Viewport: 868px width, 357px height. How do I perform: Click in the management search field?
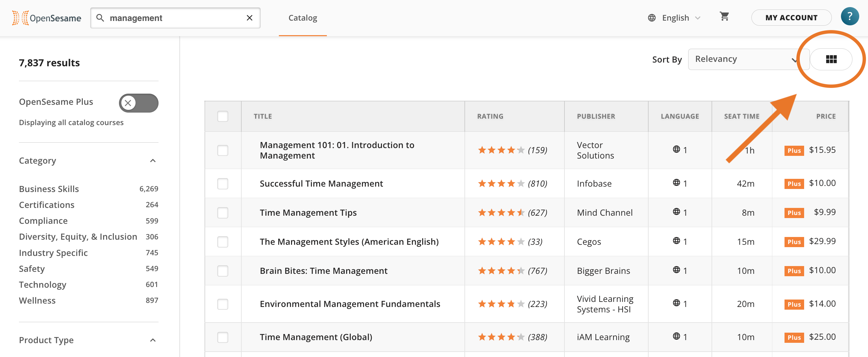coord(175,18)
